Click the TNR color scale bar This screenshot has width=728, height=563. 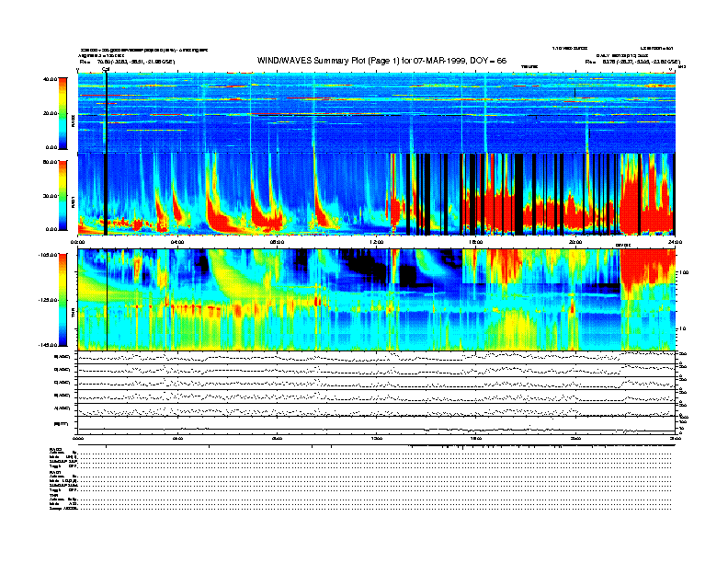63,300
